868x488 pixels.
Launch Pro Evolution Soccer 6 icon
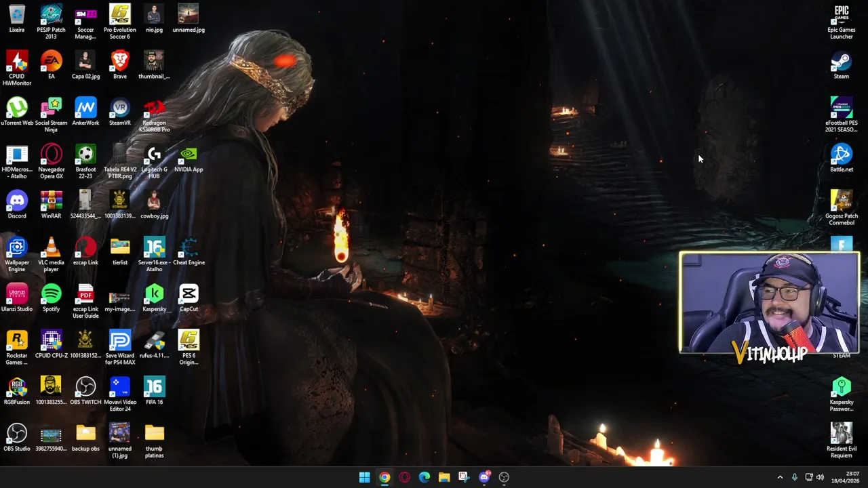coord(120,22)
